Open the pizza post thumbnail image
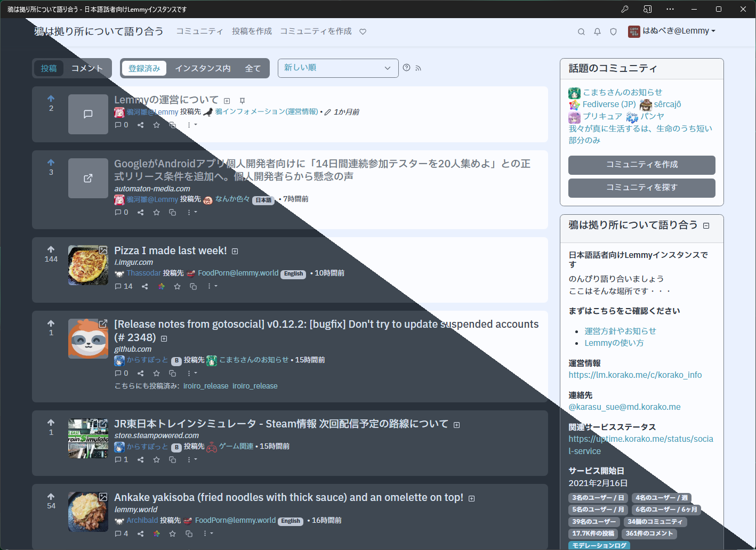 (88, 265)
